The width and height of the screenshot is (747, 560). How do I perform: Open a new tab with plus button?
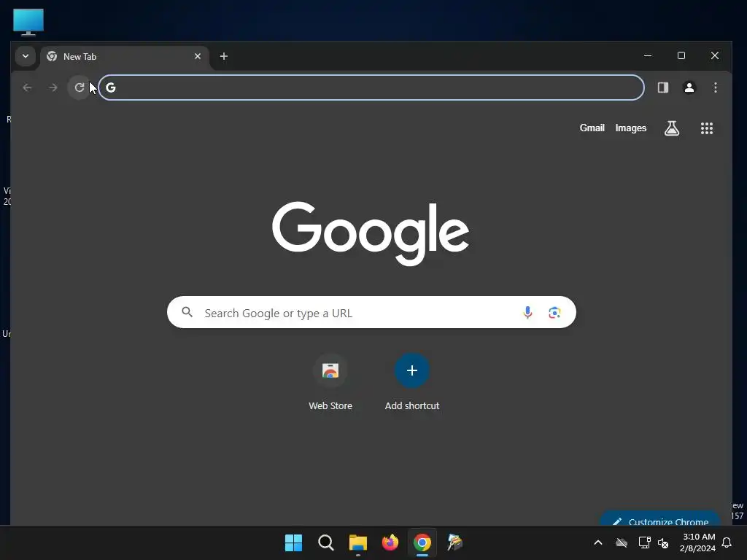click(223, 56)
